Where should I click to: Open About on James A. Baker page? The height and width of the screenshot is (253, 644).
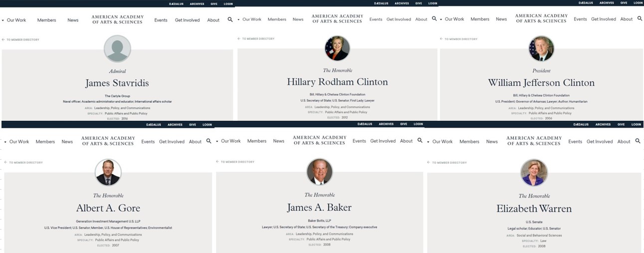[x=407, y=141]
